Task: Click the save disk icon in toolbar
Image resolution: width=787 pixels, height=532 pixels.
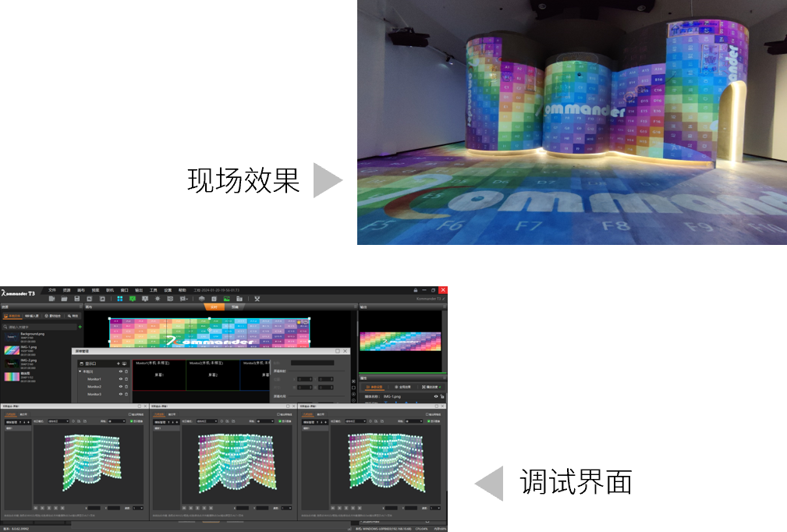Action: [x=76, y=299]
